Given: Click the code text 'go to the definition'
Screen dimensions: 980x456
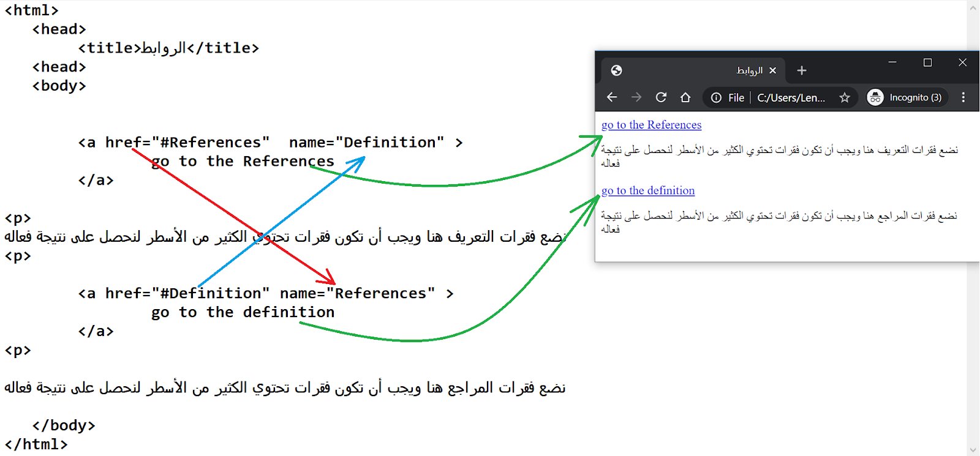Looking at the screenshot, I should pyautogui.click(x=243, y=313).
